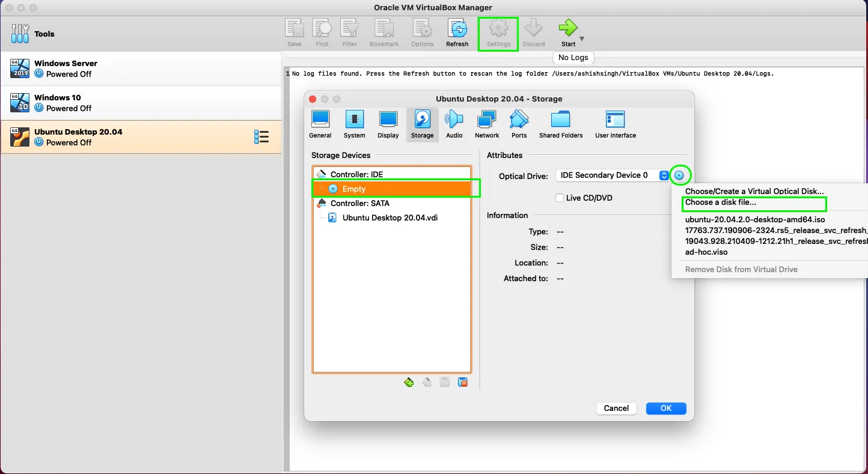The image size is (868, 474).
Task: Click the remove controller icon with red X
Action: (x=463, y=382)
